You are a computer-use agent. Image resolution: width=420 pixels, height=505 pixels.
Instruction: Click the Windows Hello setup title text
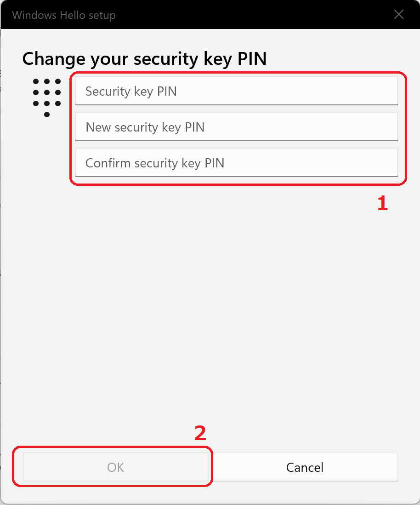64,15
